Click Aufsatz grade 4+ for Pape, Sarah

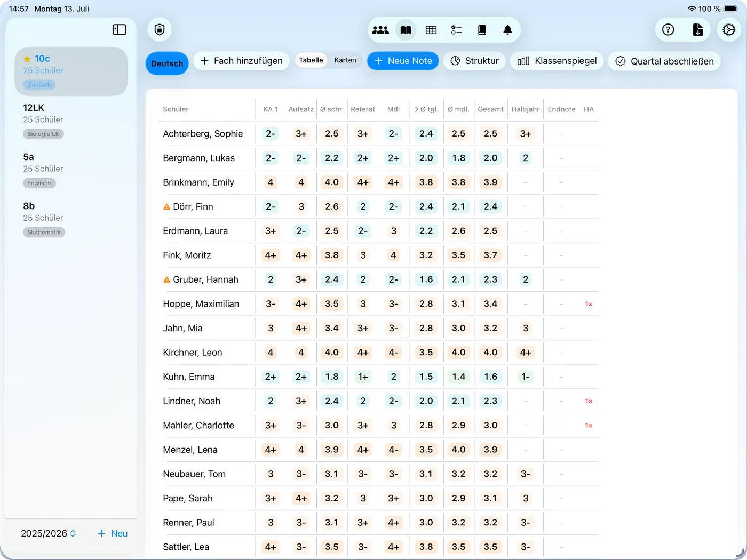tap(301, 498)
